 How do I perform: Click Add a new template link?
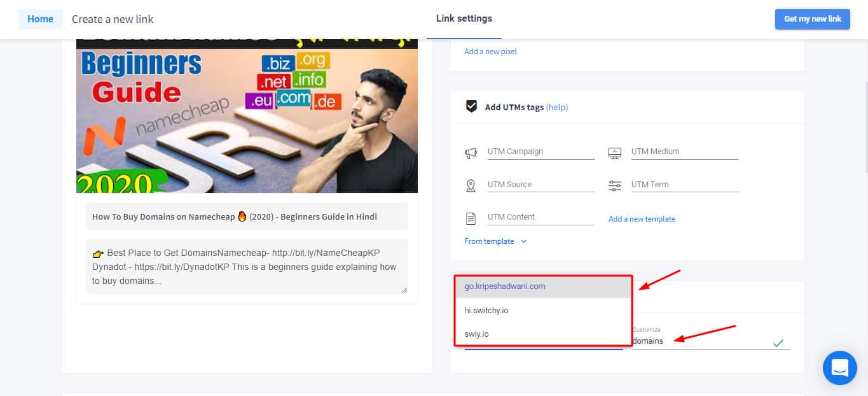pyautogui.click(x=642, y=219)
